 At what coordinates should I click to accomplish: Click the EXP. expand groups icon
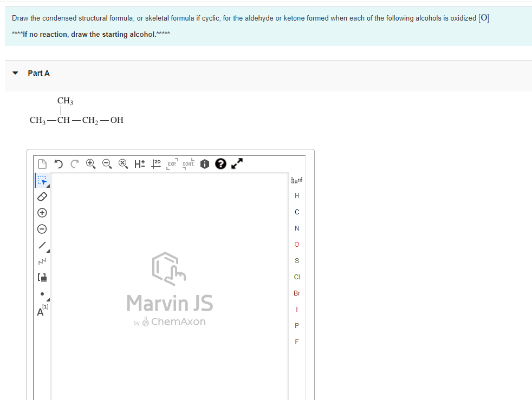[x=172, y=163]
